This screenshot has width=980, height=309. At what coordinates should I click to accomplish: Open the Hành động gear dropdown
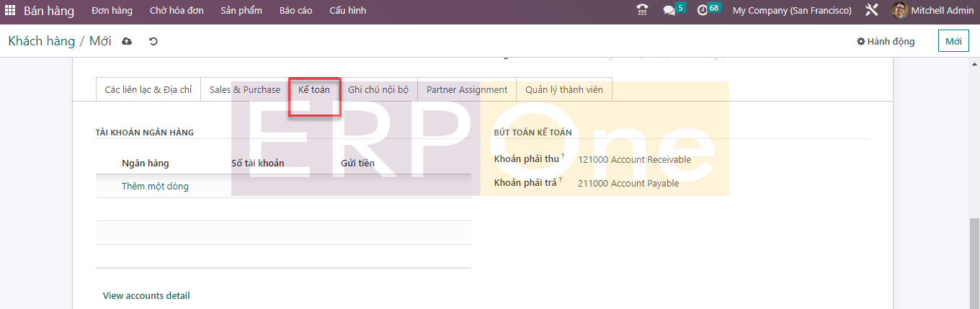coord(886,42)
